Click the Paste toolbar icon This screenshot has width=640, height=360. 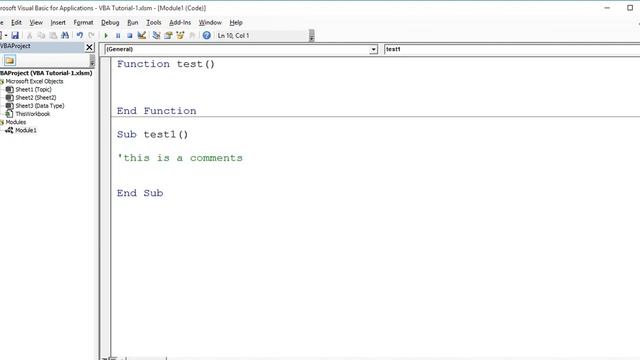pos(53,36)
